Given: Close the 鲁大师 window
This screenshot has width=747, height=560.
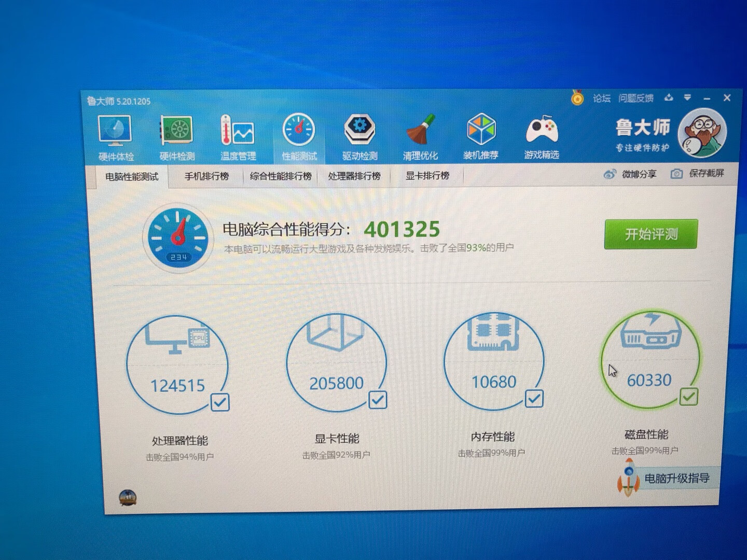Looking at the screenshot, I should tap(727, 97).
